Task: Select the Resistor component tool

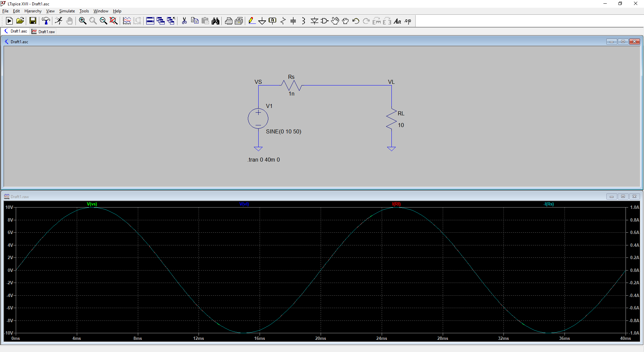Action: [283, 21]
